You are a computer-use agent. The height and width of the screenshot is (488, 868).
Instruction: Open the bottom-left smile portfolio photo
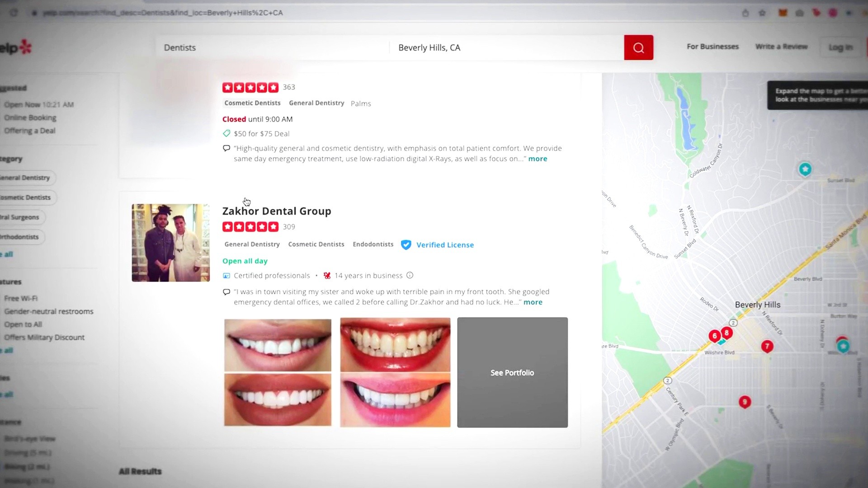click(278, 399)
